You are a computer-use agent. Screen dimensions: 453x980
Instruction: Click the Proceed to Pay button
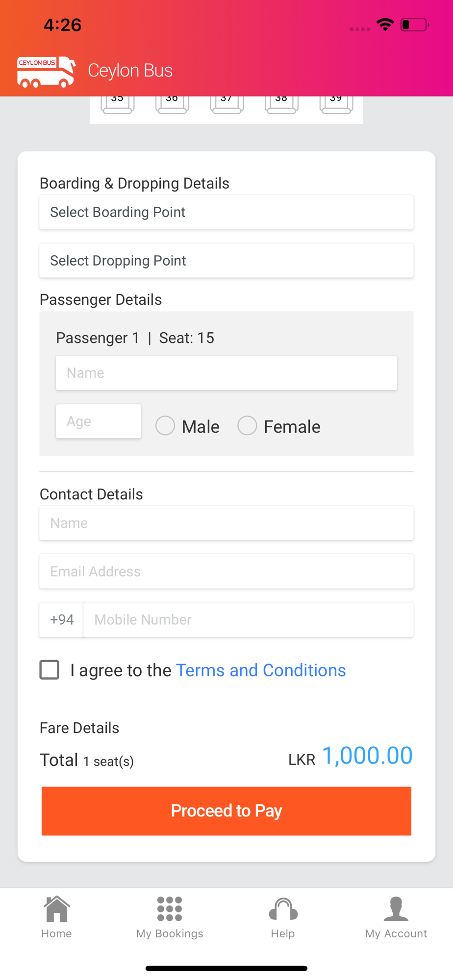coord(226,811)
